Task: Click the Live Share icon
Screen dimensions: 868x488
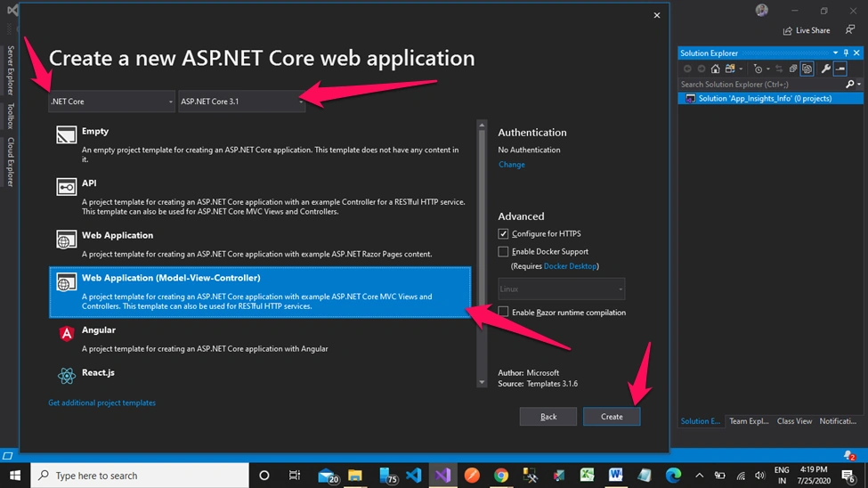Action: pos(787,30)
